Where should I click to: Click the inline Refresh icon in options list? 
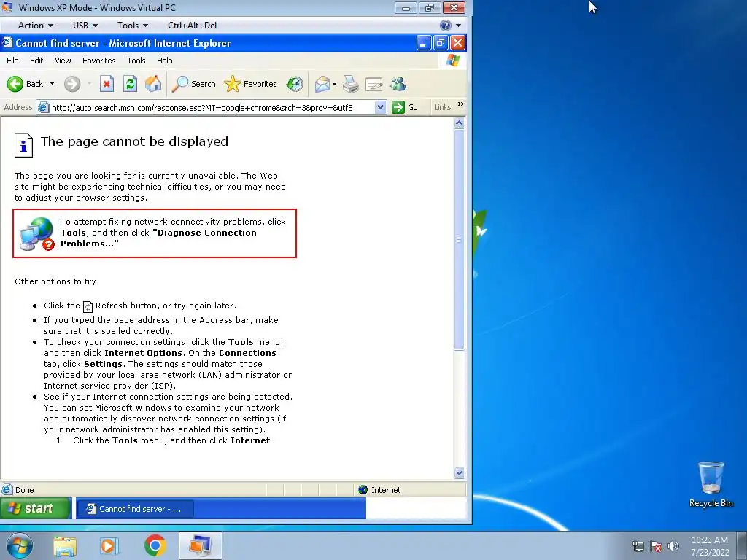coord(88,306)
